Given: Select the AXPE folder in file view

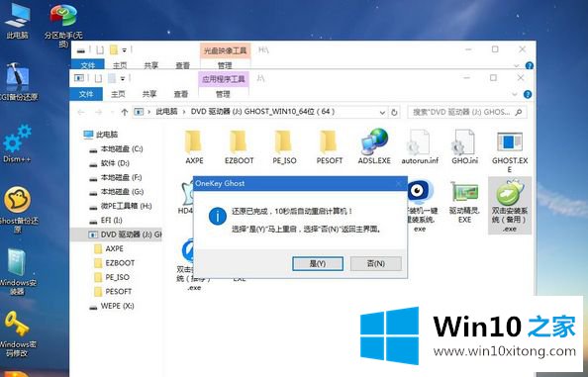Looking at the screenshot, I should pyautogui.click(x=194, y=146).
